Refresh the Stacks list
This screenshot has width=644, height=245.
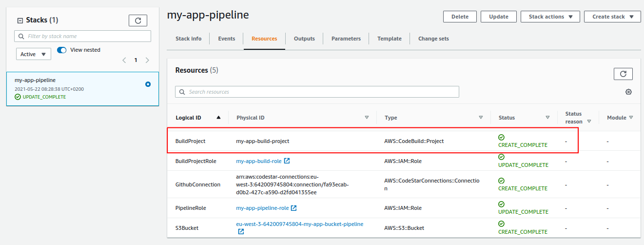[x=138, y=20]
